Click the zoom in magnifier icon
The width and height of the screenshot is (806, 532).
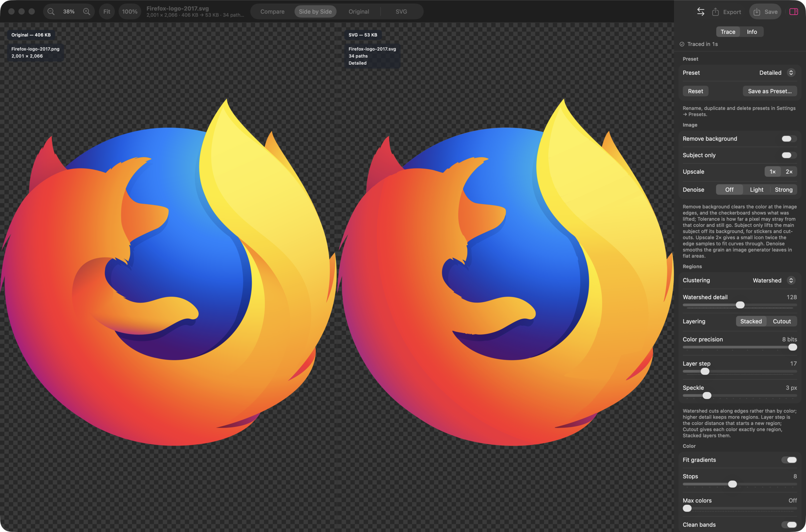[x=87, y=11]
